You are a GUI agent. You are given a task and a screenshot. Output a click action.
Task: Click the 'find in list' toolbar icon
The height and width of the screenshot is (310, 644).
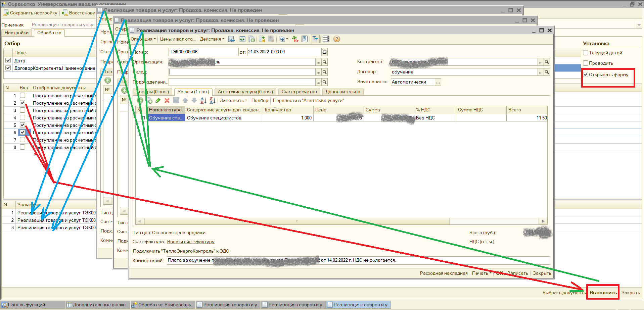pos(231,39)
